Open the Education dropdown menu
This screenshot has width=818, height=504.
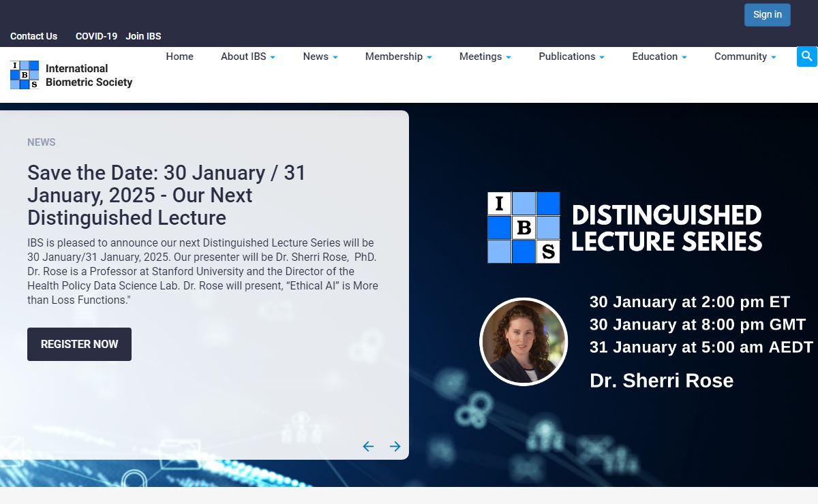coord(658,57)
